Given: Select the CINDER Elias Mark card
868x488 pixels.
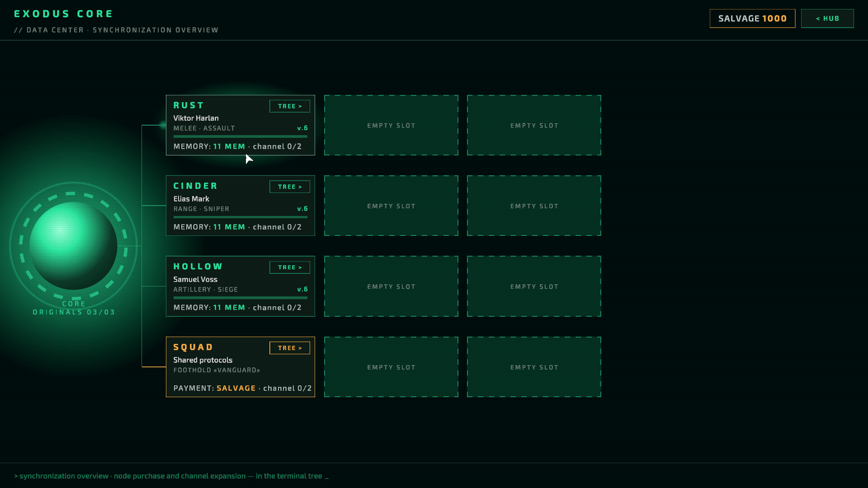Looking at the screenshot, I should pyautogui.click(x=241, y=206).
